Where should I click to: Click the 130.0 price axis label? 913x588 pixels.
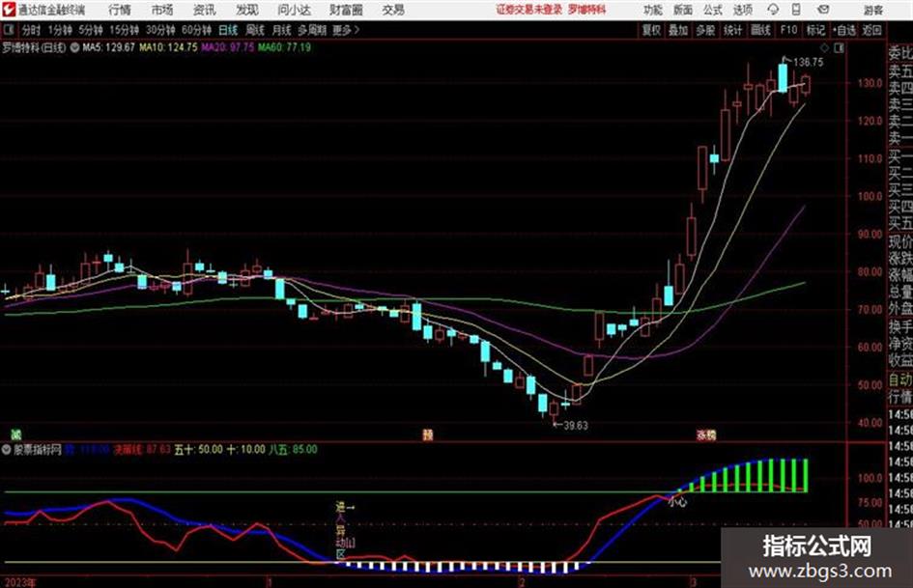coord(870,83)
